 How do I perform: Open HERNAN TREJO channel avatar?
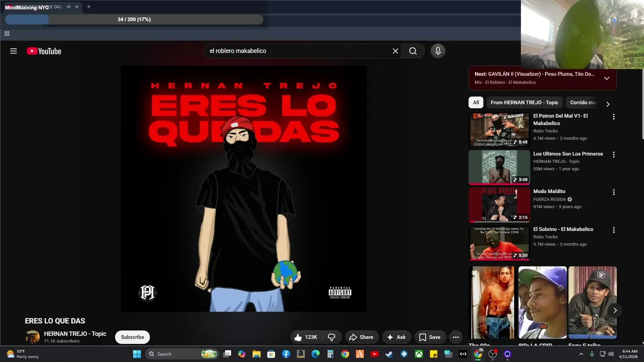click(x=33, y=337)
